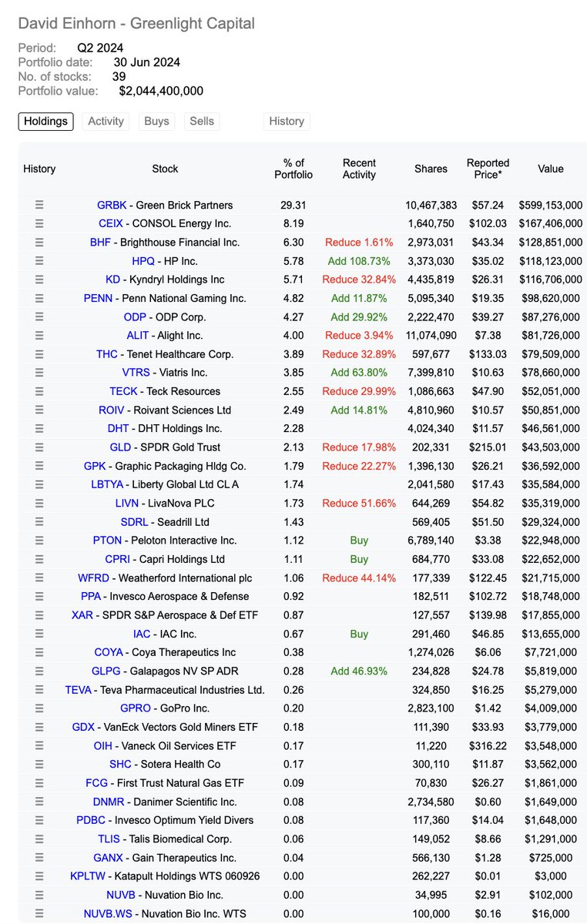
Task: Click the $599,153,000 value cell
Action: point(551,205)
